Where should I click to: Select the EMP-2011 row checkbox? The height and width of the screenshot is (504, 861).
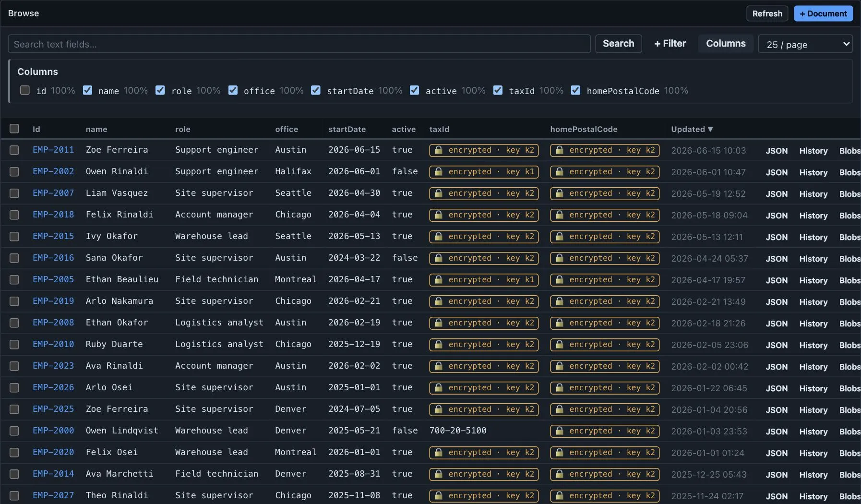pyautogui.click(x=14, y=150)
